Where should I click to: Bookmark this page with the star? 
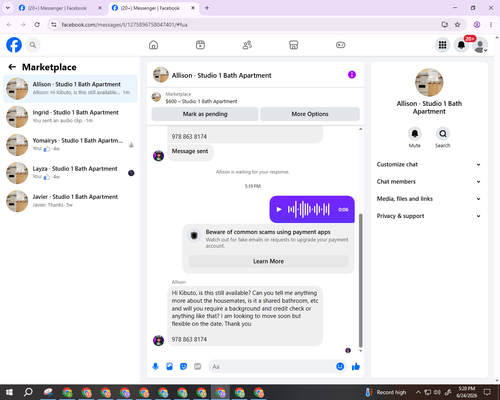(457, 25)
